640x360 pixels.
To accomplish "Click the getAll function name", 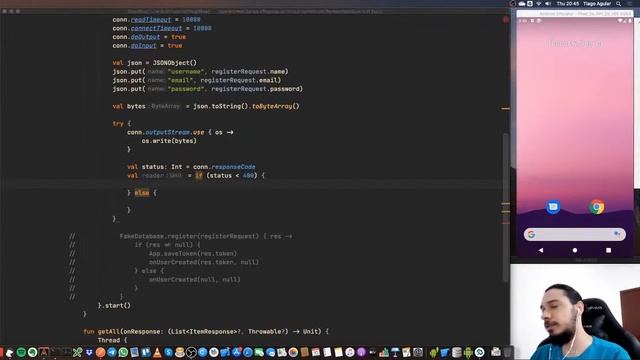I will click(x=109, y=331).
